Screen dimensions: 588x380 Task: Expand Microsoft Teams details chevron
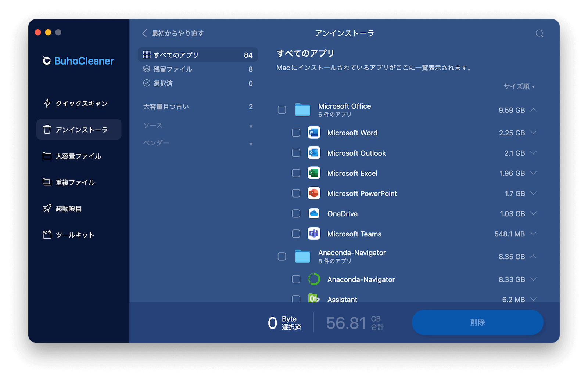pos(534,234)
